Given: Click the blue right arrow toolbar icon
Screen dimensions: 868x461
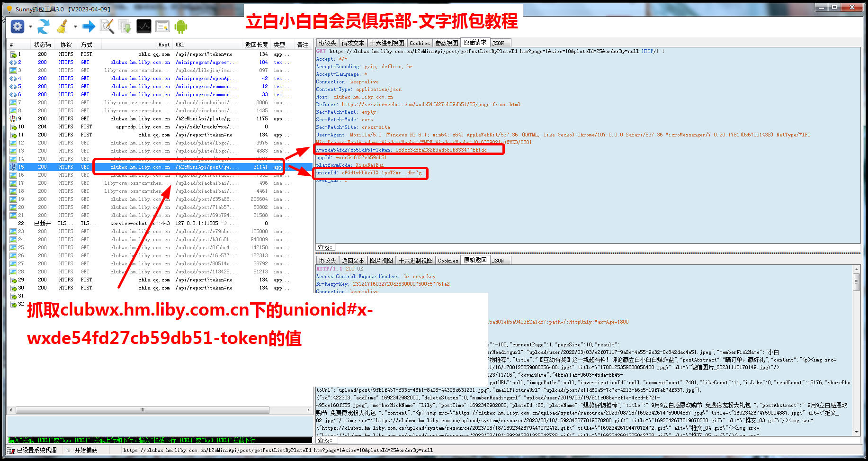Looking at the screenshot, I should point(89,27).
